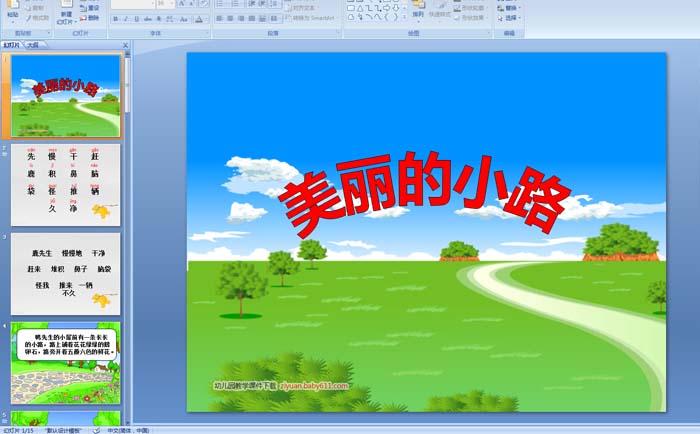Open the Columns menu
The height and width of the screenshot is (434, 700).
[274, 19]
